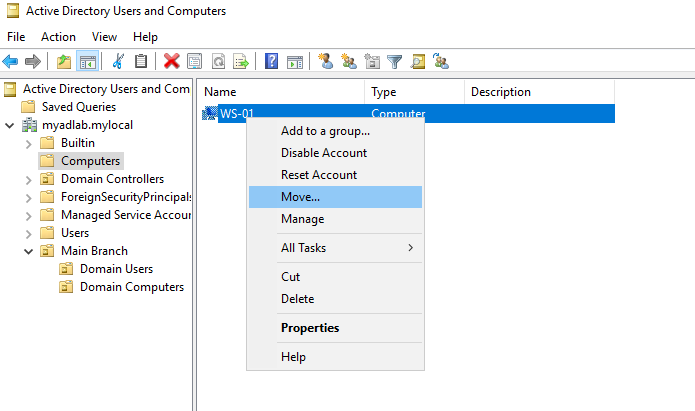The width and height of the screenshot is (695, 411).
Task: Click the Back arrow toolbar icon
Action: [x=11, y=62]
